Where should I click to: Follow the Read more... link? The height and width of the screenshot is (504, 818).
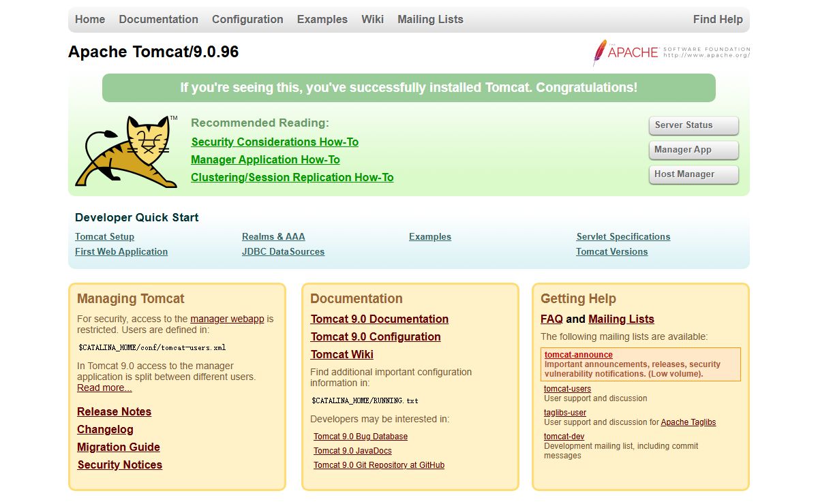point(104,388)
